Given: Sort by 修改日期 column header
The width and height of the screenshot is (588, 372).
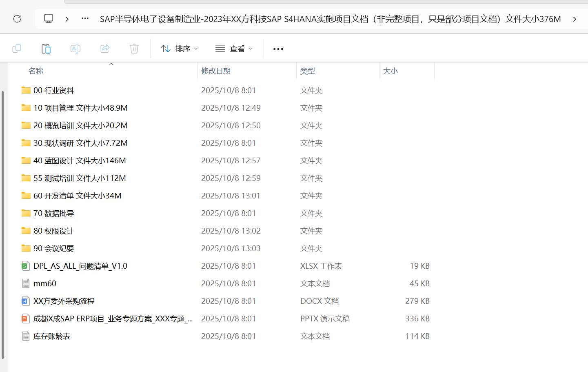Looking at the screenshot, I should coord(216,71).
